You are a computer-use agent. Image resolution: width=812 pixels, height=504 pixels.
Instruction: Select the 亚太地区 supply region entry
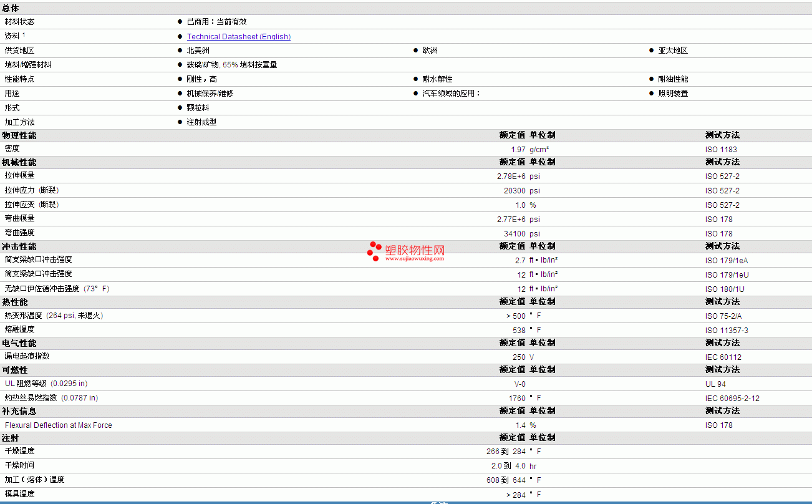pyautogui.click(x=673, y=51)
